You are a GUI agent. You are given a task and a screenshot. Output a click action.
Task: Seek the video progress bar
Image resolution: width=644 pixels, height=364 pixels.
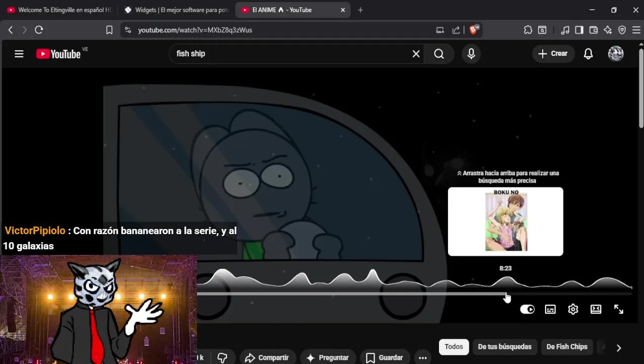pos(414,294)
